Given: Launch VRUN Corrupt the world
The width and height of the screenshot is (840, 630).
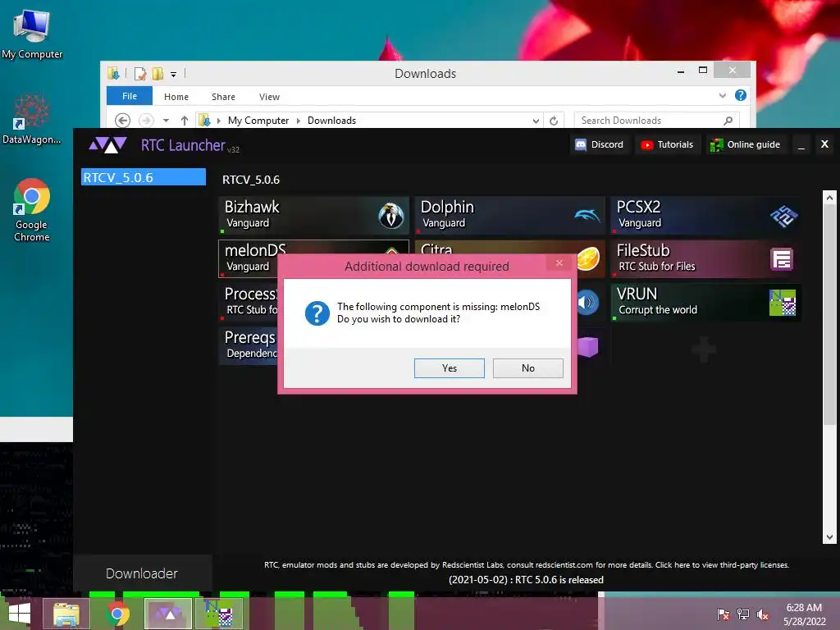Looking at the screenshot, I should coord(706,302).
